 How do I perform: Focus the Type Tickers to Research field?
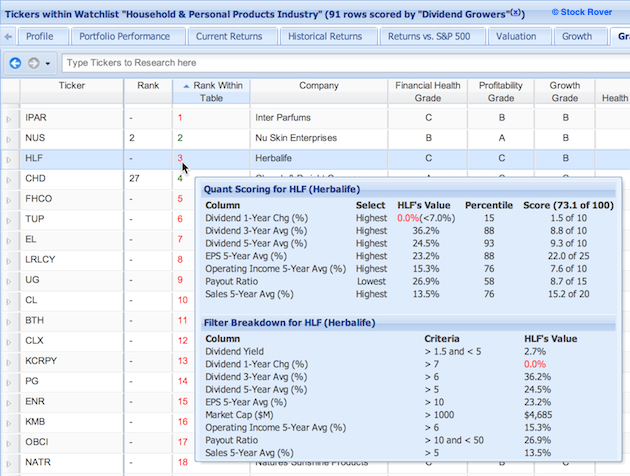pyautogui.click(x=346, y=63)
